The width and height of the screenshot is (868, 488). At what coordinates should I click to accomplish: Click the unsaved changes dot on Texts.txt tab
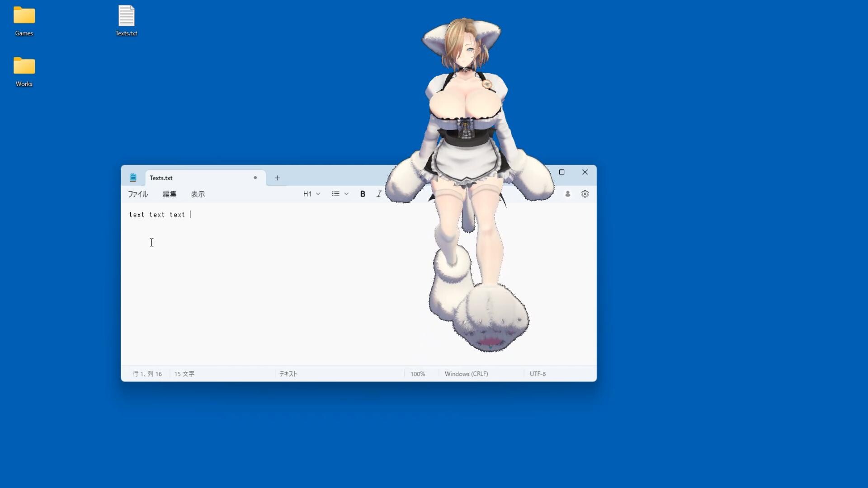(x=255, y=178)
